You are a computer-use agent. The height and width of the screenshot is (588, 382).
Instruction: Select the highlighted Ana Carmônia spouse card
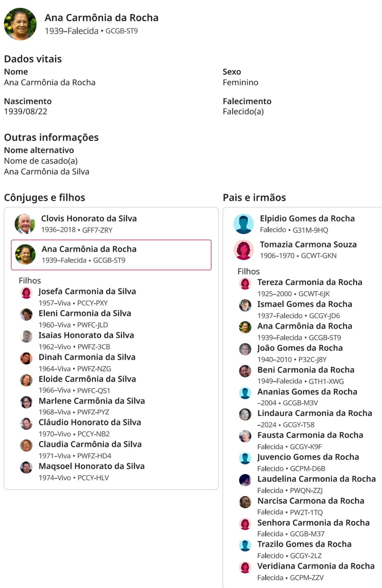pyautogui.click(x=111, y=255)
